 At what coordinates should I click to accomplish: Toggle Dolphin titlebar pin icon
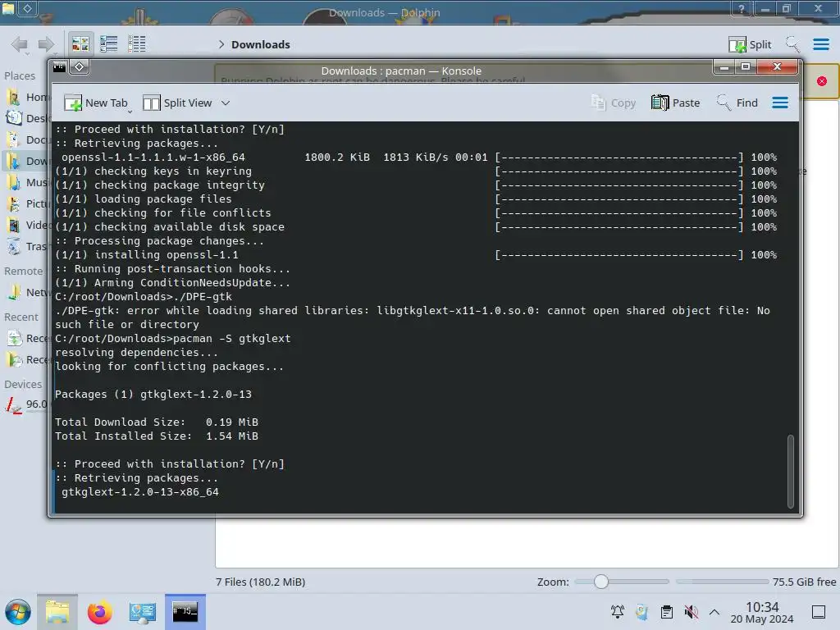point(27,8)
